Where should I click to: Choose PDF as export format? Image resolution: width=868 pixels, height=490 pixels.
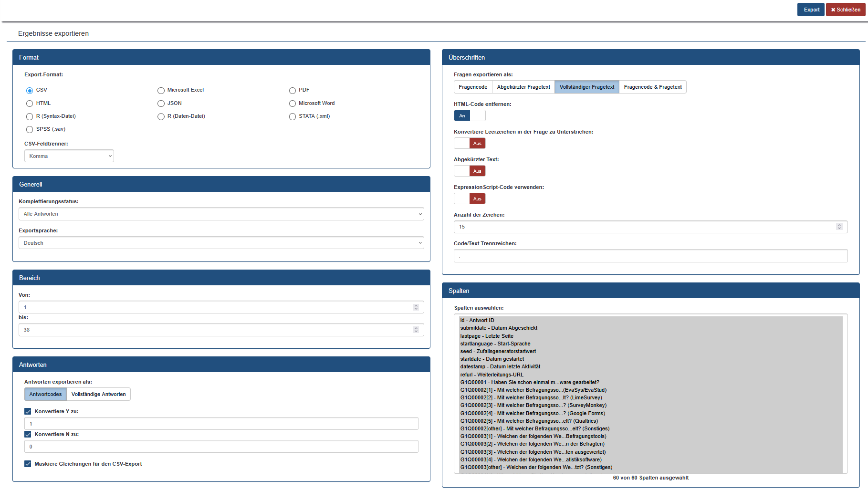[293, 91]
